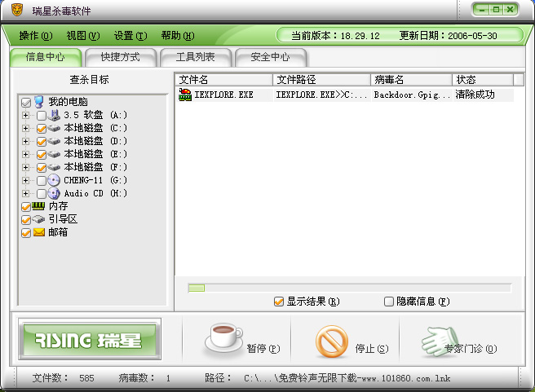The width and height of the screenshot is (535, 392).
Task: Click the 3.5 软盘 (A:) tree label
Action: point(95,115)
